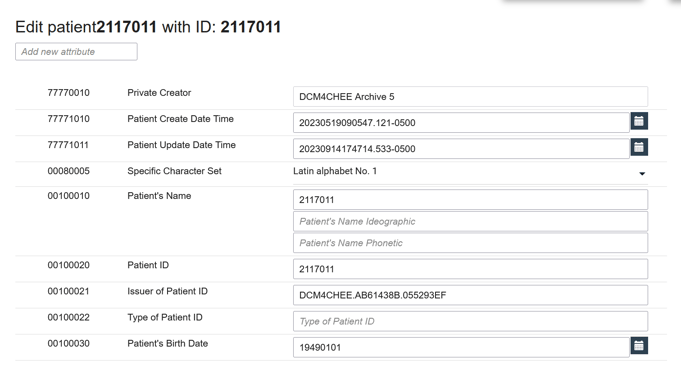
Task: Click the Patient's Name Phonetic field
Action: point(470,243)
